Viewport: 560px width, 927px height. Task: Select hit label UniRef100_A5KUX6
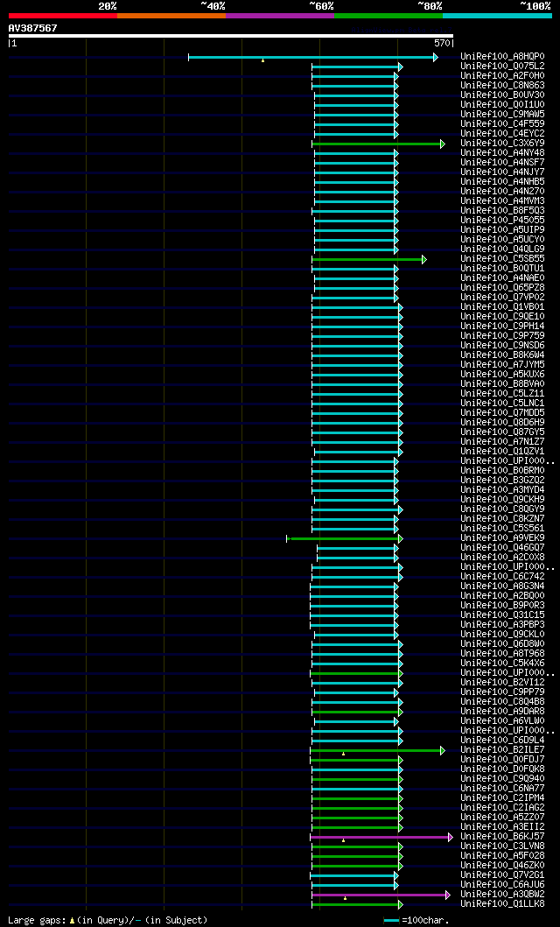coord(503,375)
